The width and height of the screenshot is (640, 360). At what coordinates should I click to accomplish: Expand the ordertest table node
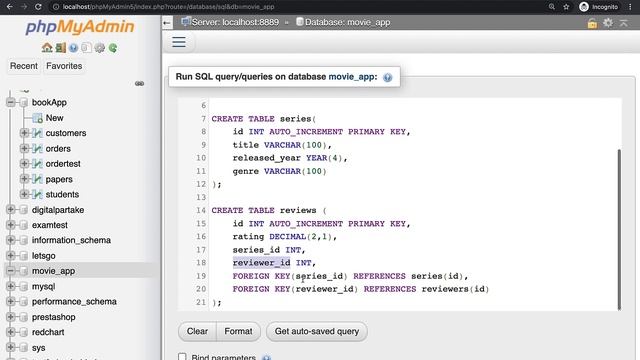point(24,164)
